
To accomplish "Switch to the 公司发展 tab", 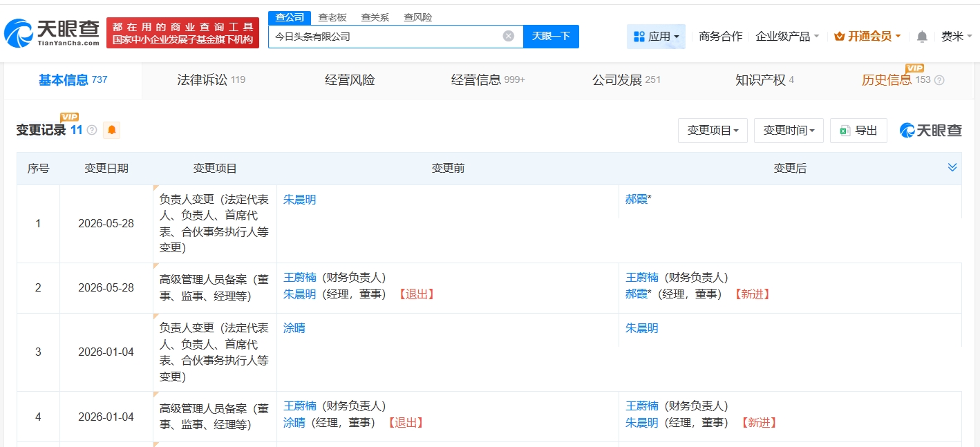I will [626, 80].
